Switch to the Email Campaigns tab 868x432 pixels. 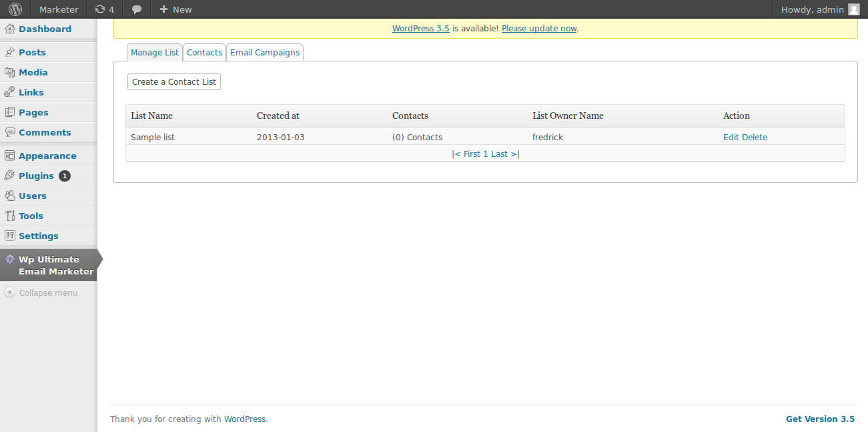point(265,52)
